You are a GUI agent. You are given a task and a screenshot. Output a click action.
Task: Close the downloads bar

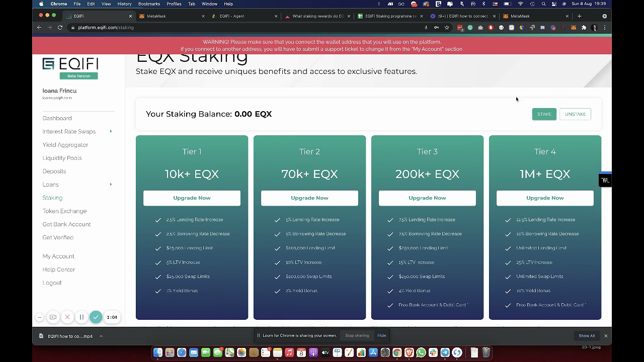pyautogui.click(x=606, y=336)
